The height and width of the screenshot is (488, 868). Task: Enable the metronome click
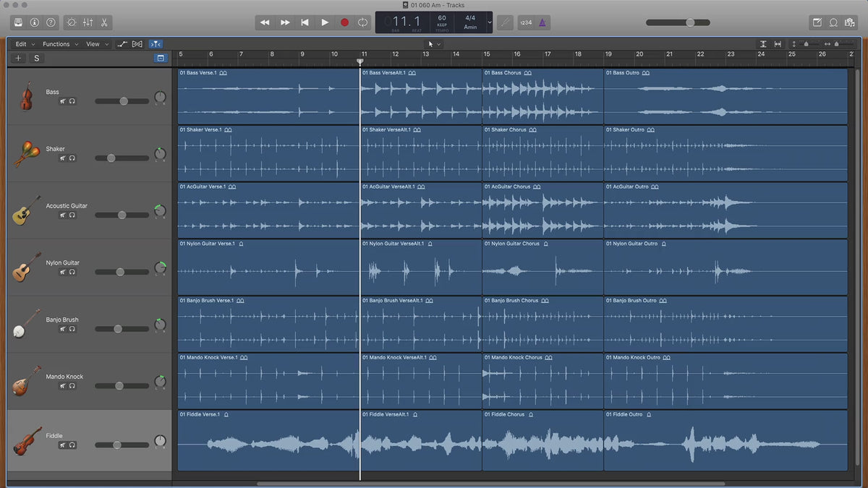[543, 22]
